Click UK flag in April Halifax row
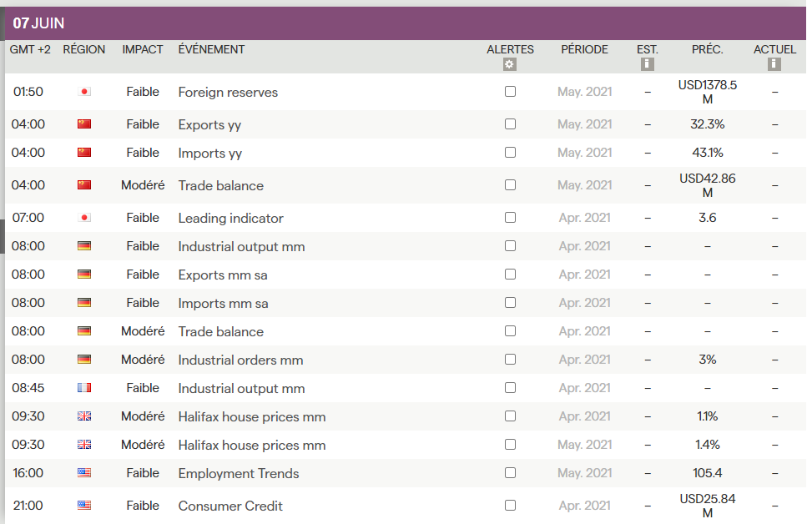This screenshot has width=812, height=524. point(83,416)
